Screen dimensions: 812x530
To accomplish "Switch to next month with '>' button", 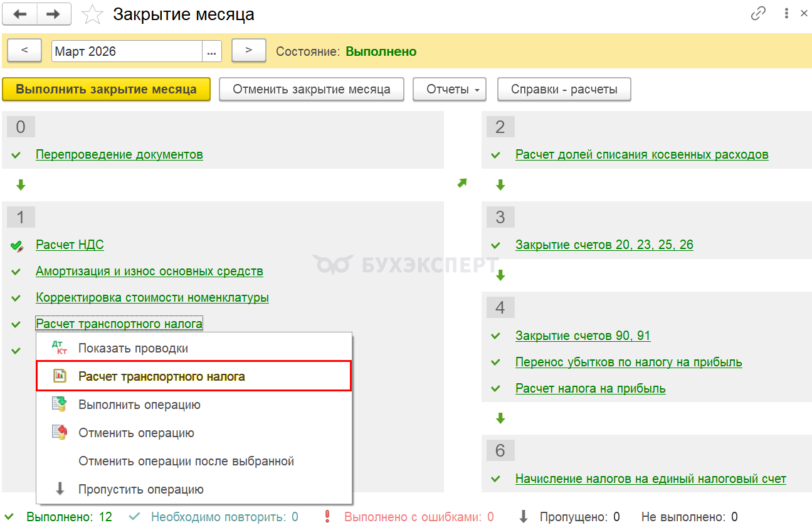I will [x=249, y=51].
